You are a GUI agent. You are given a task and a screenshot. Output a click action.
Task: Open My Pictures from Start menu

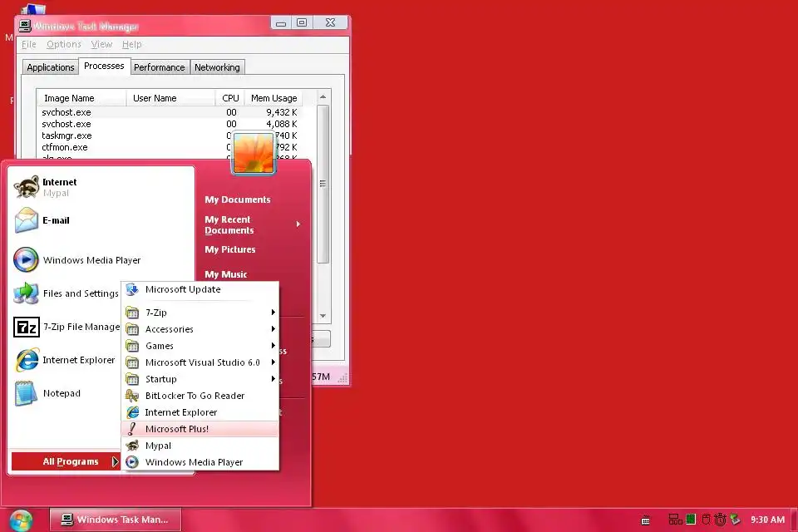click(230, 249)
